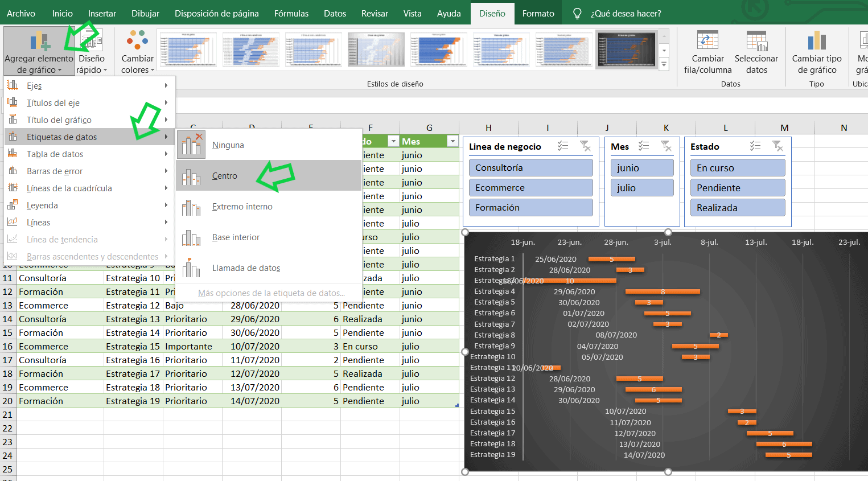Image resolution: width=868 pixels, height=481 pixels.
Task: Expand the Ejes submenu
Action: point(89,86)
